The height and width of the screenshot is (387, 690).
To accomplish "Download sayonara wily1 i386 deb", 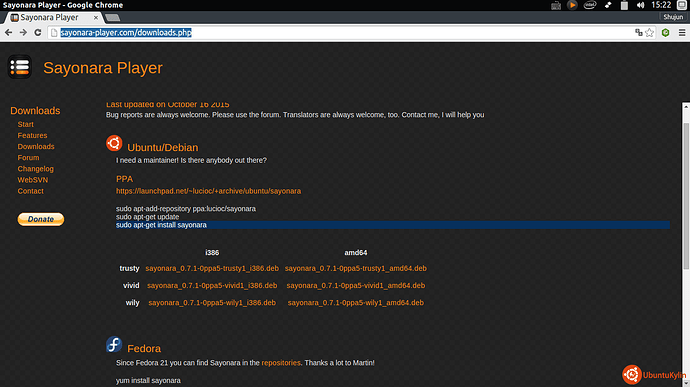I will 212,302.
